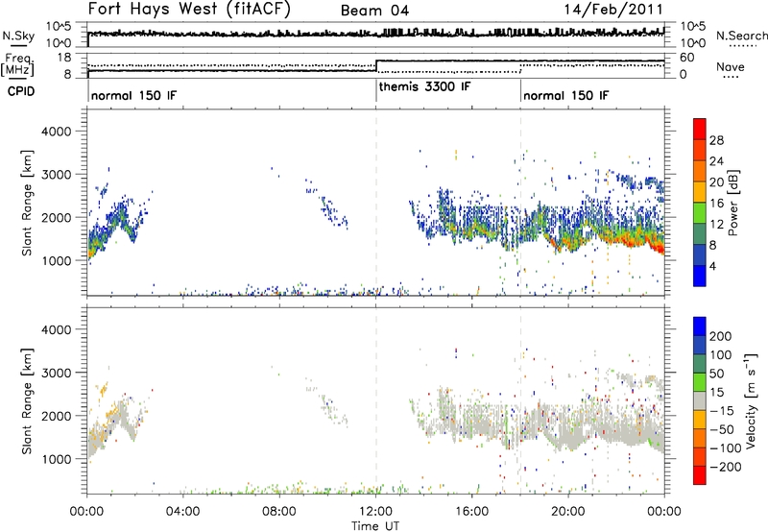The image size is (768, 532).
Task: Click the 'N.Search' legend label
Action: [742, 36]
